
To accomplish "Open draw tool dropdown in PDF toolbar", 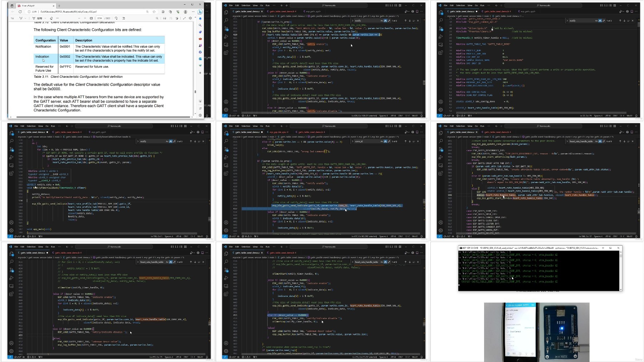I will click(x=45, y=18).
